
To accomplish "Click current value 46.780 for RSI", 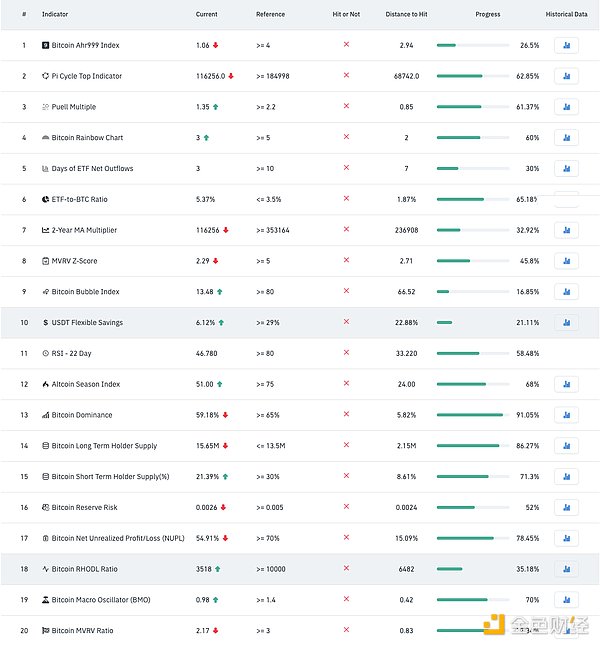I will pos(206,353).
